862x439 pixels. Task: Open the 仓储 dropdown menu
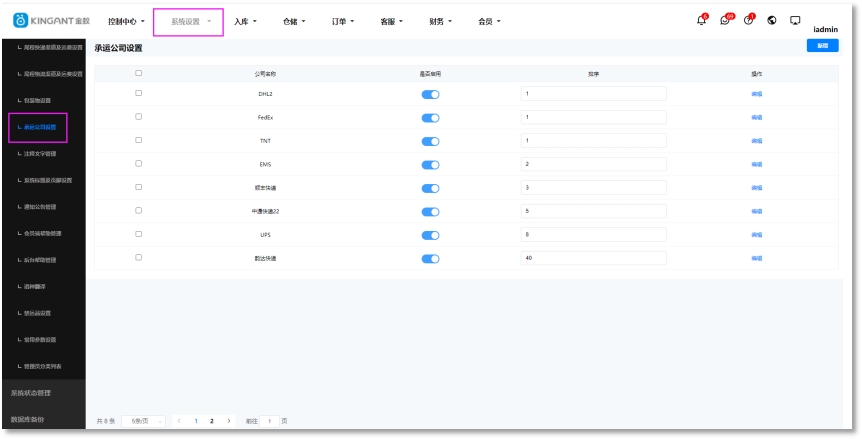point(294,21)
